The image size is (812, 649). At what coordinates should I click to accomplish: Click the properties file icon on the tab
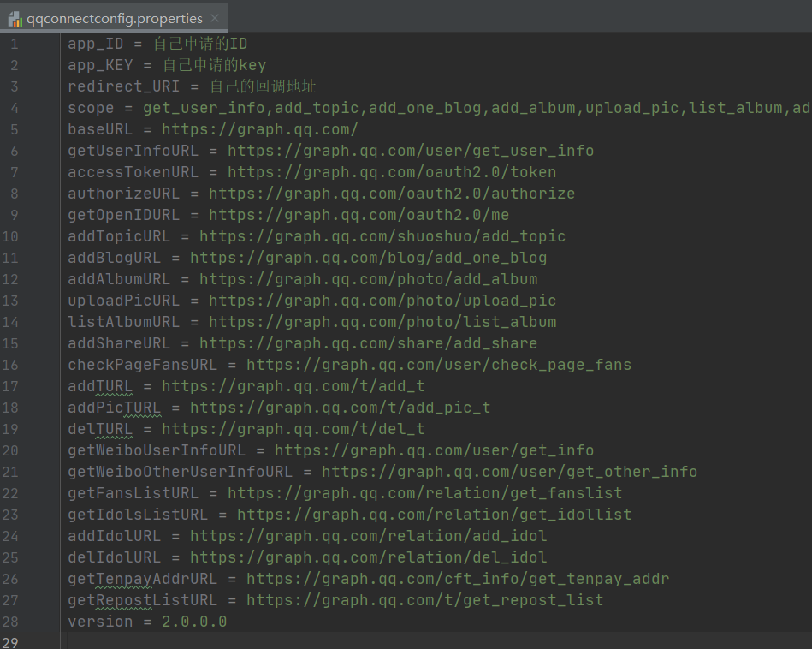click(x=15, y=19)
